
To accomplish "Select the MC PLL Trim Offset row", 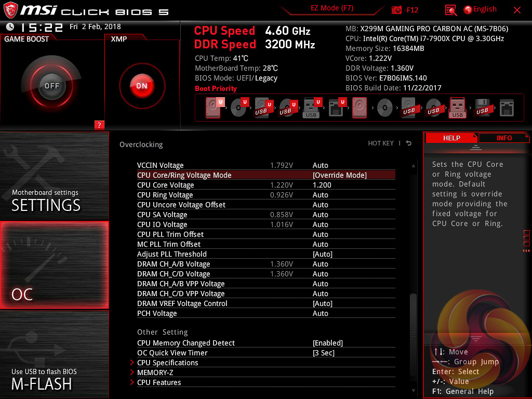I will [266, 244].
